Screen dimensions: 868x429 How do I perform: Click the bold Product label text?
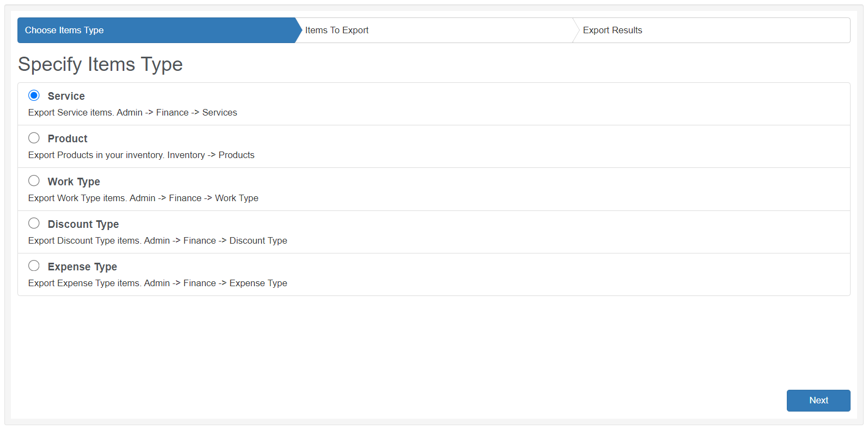(x=68, y=139)
